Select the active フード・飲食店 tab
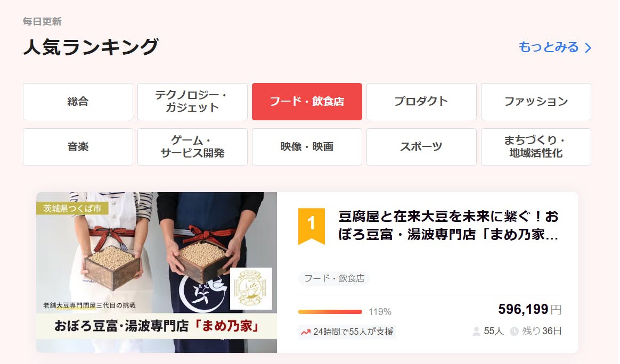Screen dimensions: 620x364 [307, 102]
